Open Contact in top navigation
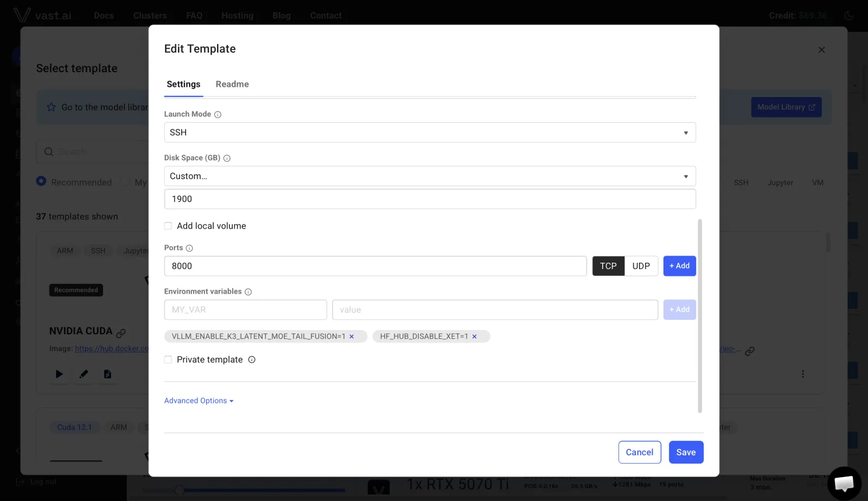868x501 pixels. click(325, 16)
